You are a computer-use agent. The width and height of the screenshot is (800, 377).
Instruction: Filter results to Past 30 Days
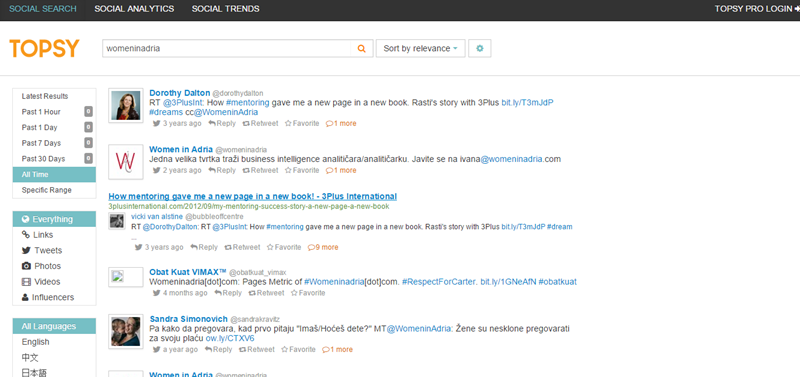(54, 159)
